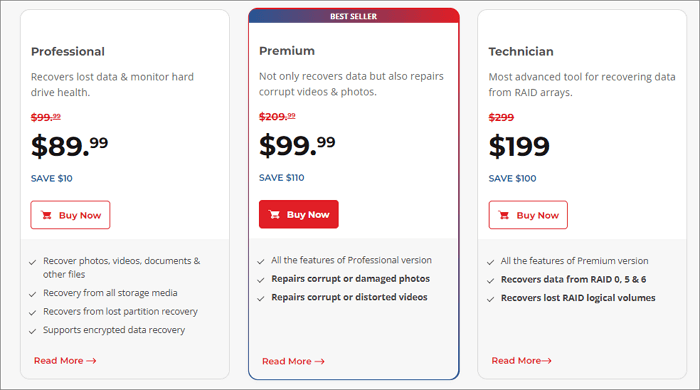
Task: Click the arrow next to Professional Read More
Action: (x=91, y=361)
